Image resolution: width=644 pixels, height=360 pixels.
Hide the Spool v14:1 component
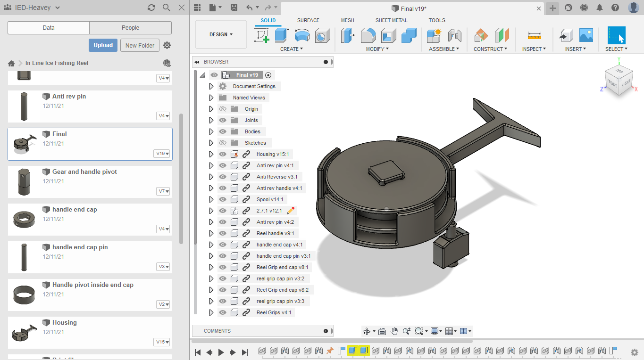pyautogui.click(x=222, y=199)
